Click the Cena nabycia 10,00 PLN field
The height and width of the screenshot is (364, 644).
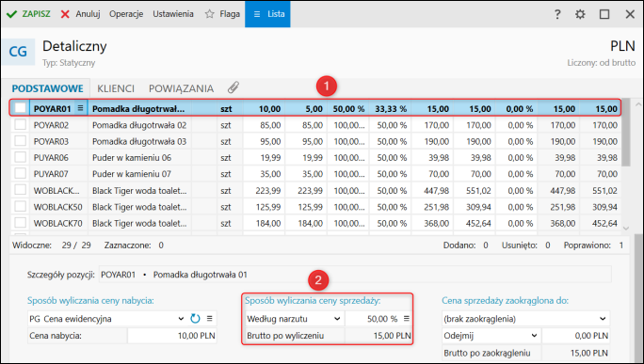[172, 336]
